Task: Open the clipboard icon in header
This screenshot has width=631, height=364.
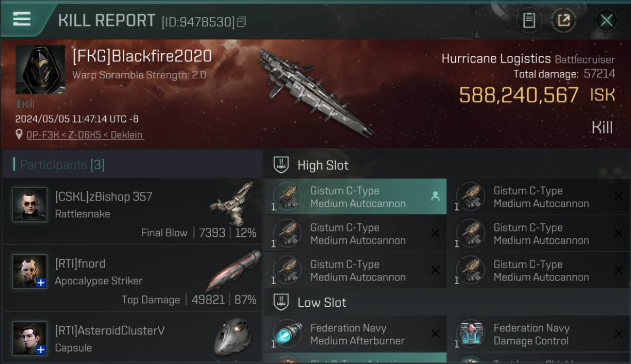Action: [529, 20]
